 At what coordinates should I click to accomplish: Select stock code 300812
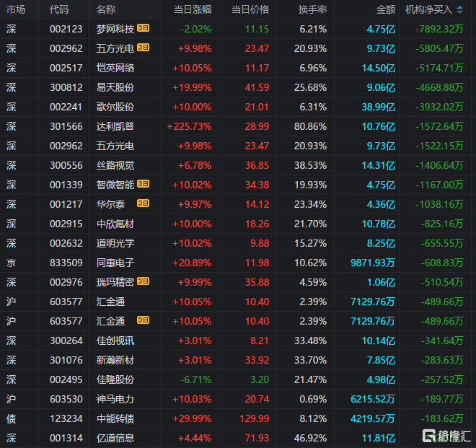coord(66,87)
